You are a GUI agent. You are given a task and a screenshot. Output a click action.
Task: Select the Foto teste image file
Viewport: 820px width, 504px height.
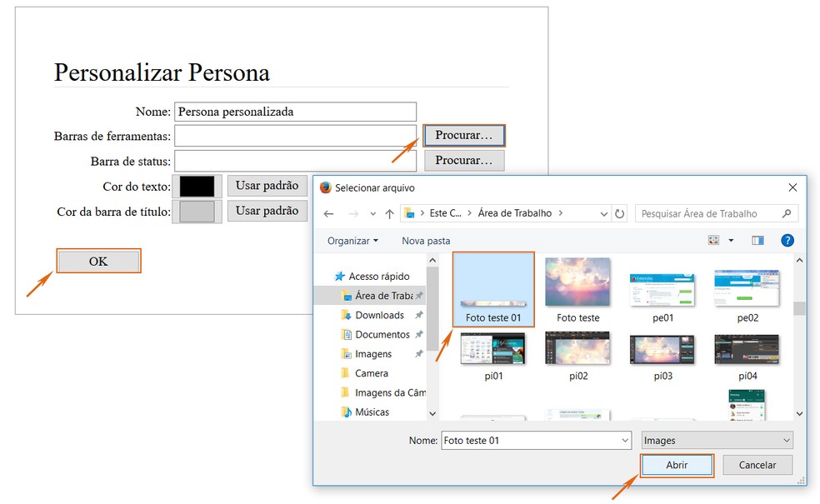577,290
